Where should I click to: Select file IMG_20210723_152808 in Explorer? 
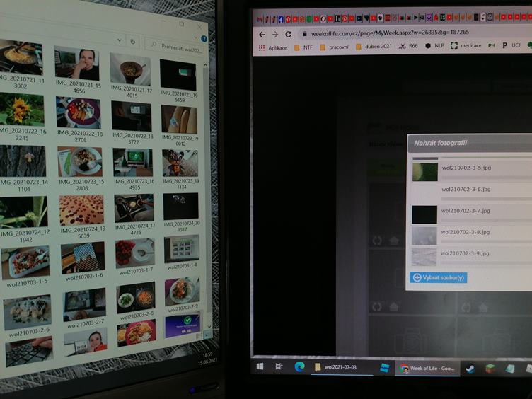point(81,168)
